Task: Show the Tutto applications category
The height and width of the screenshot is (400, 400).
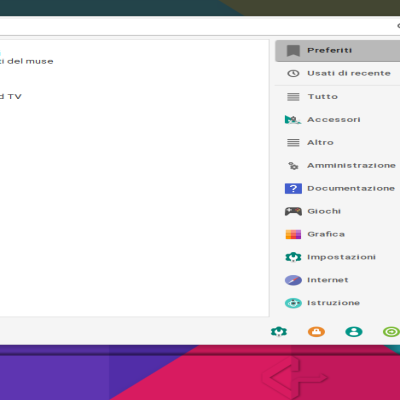Action: point(337,97)
